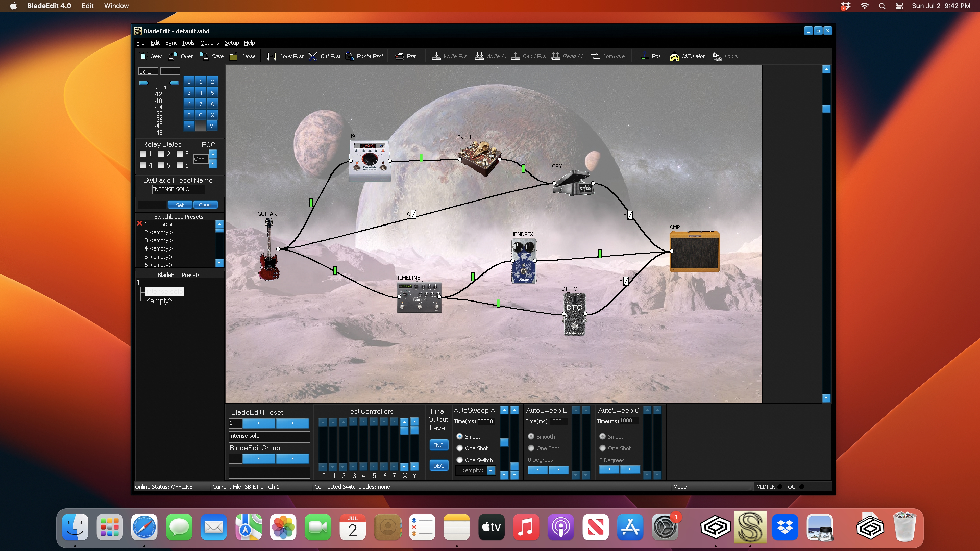Viewport: 980px width, 551px height.
Task: Click the Cut Prst scissors icon
Action: [313, 56]
